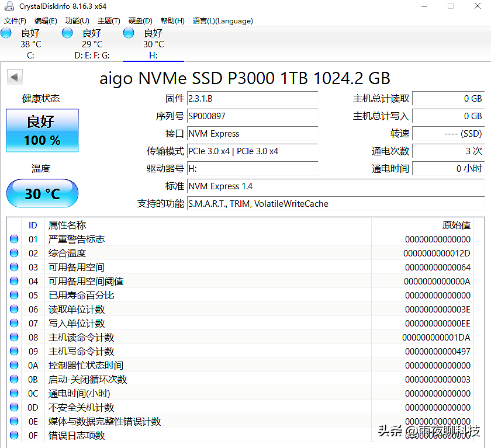Minimize the CrystalDiskInfo window
Screen dimensions: 491x448
(x=424, y=6)
